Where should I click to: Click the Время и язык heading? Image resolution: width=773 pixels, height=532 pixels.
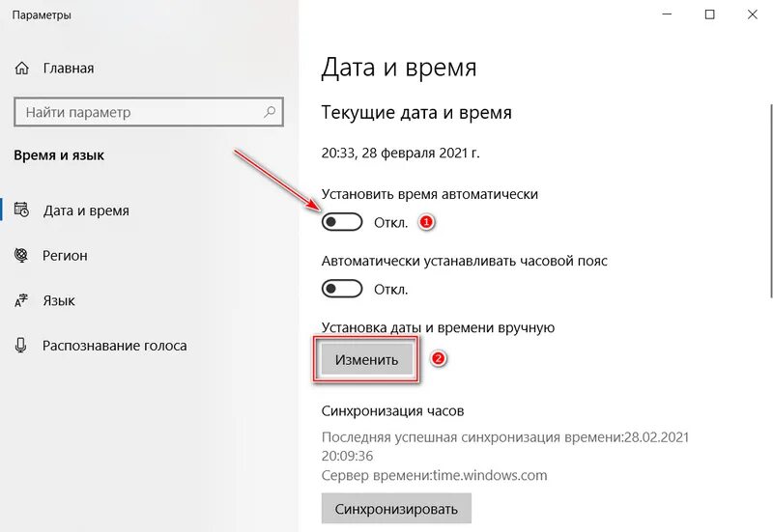click(59, 155)
